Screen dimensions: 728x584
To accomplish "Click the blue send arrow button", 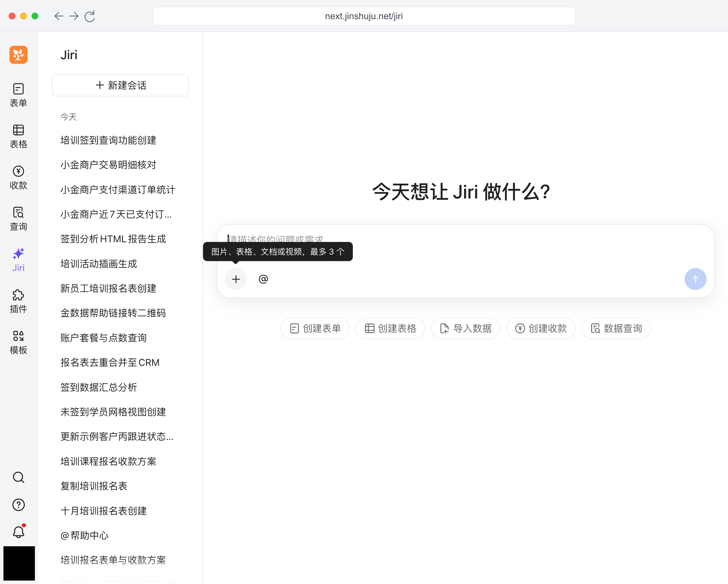I will 695,279.
